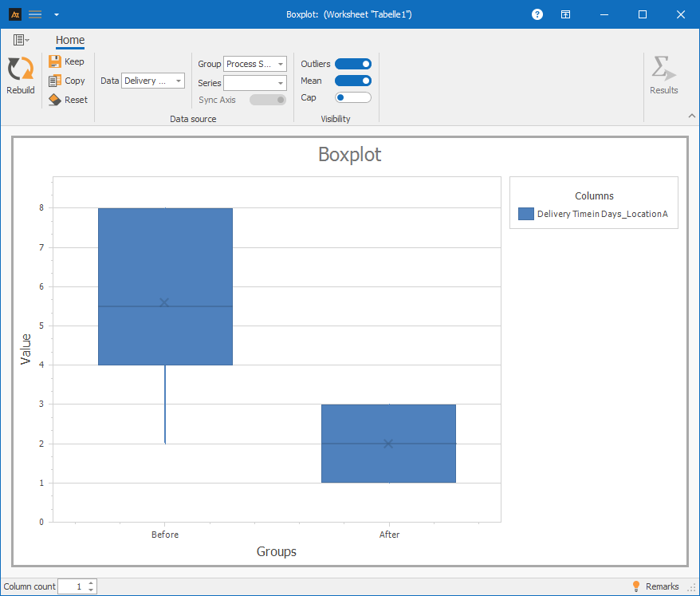Screen dimensions: 700x596
Task: Click the Reset eraser icon
Action: [x=54, y=100]
